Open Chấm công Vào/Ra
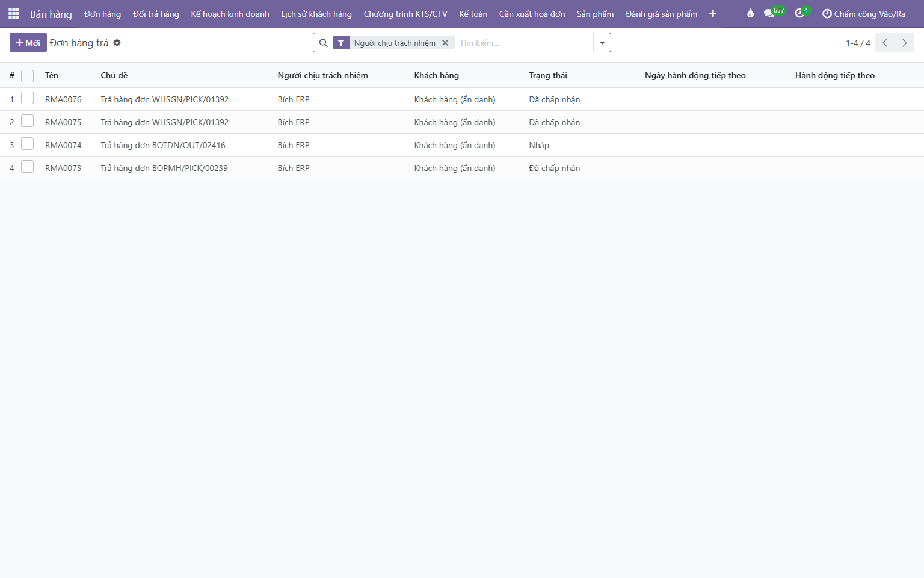The image size is (924, 578). 864,14
